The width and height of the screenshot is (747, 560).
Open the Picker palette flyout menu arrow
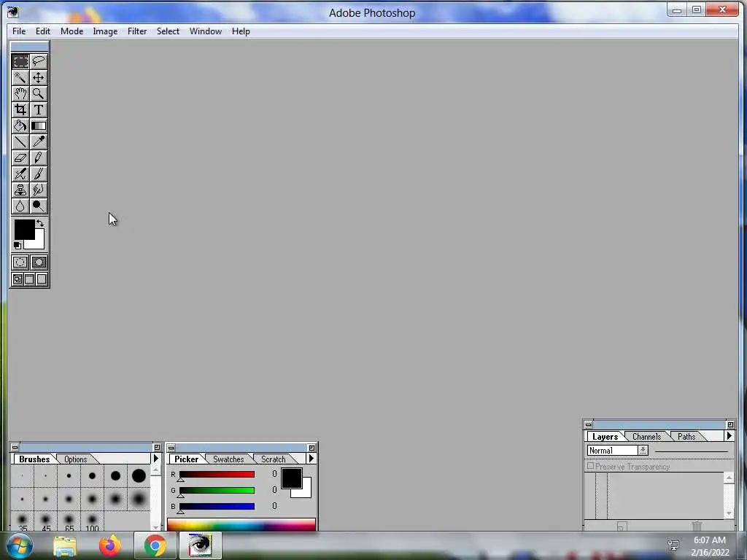point(311,459)
